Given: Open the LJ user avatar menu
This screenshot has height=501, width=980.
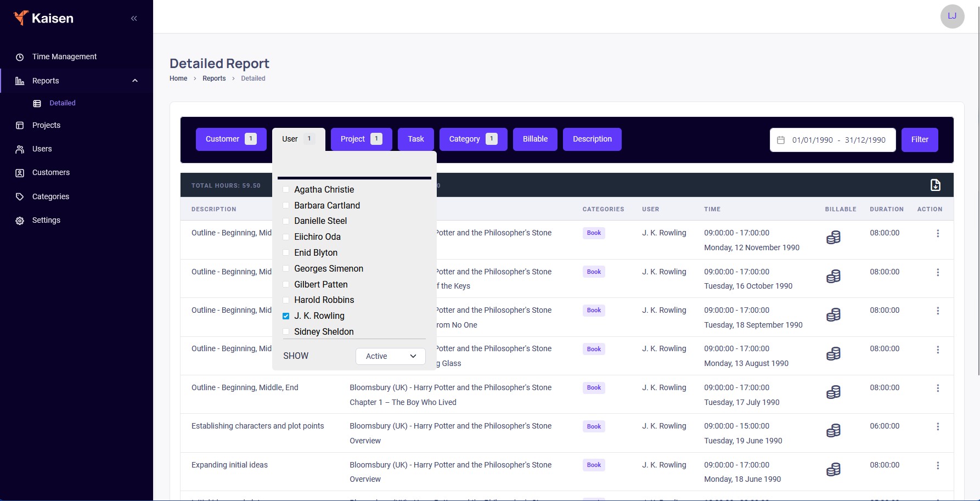Looking at the screenshot, I should pos(952,16).
